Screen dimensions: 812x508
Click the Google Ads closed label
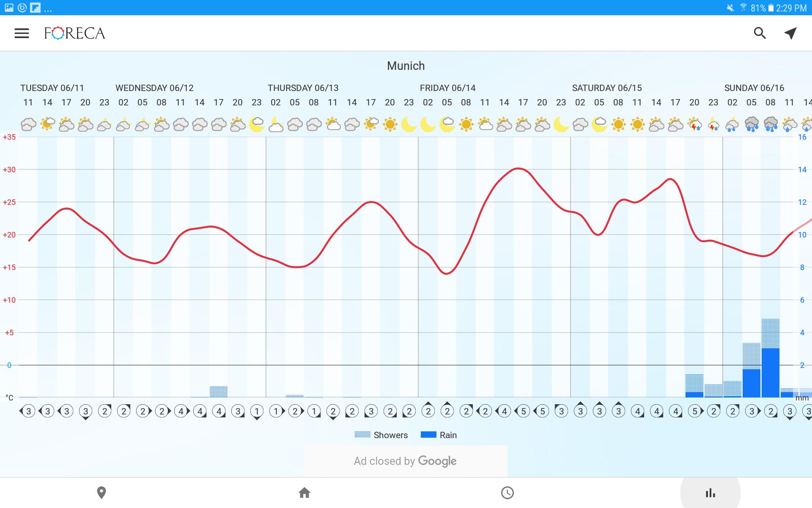click(x=406, y=461)
